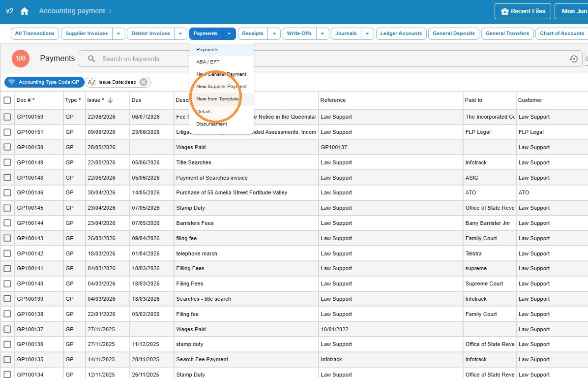Click the 100 record count badge
Viewport: 588px width, 378px height.
21,59
